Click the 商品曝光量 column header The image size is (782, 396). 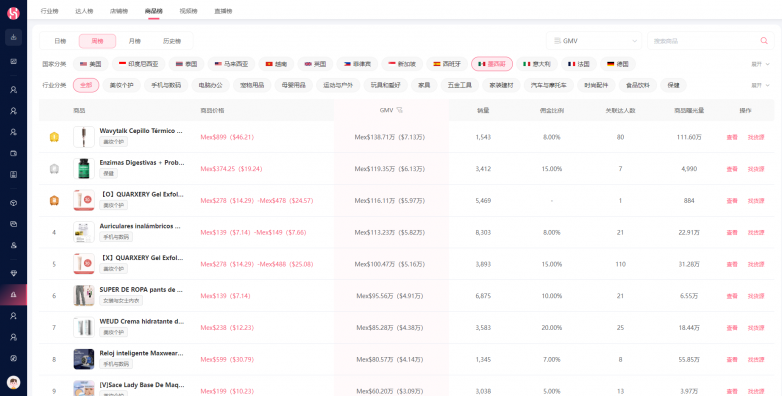tap(689, 110)
